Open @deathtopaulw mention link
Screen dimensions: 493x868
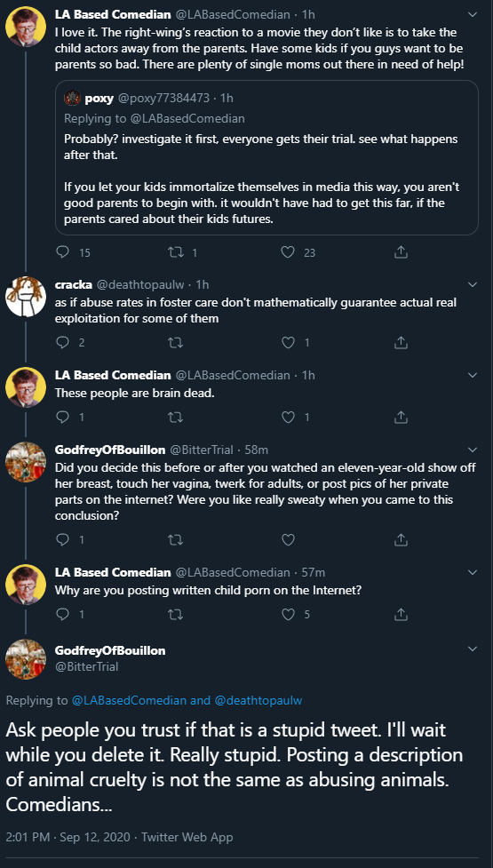click(258, 700)
